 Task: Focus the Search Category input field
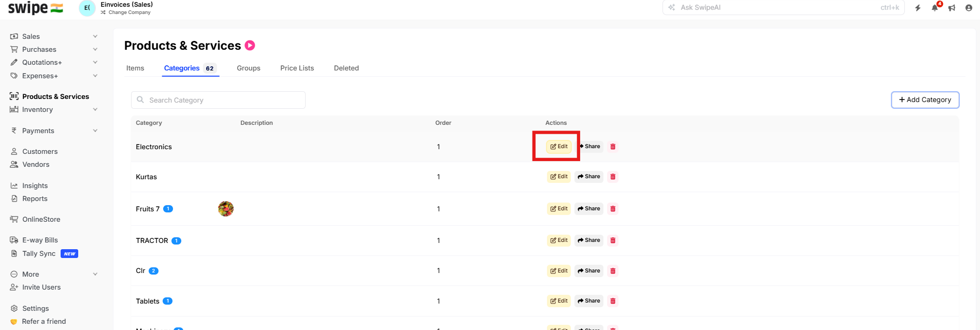tap(218, 100)
